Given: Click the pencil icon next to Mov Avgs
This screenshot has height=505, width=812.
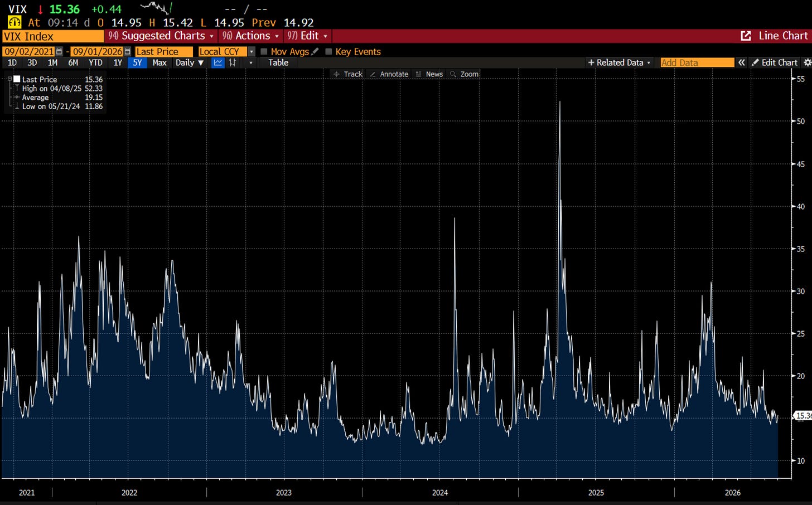Looking at the screenshot, I should (x=315, y=51).
